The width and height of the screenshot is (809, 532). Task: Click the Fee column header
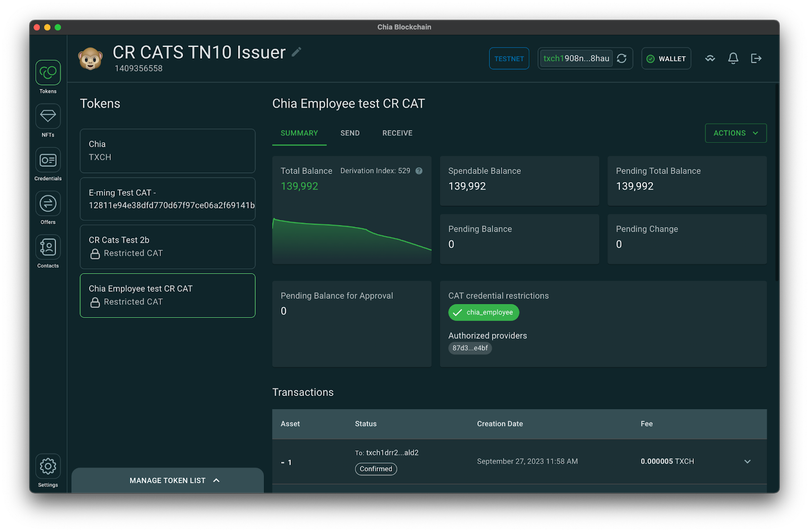(647, 424)
